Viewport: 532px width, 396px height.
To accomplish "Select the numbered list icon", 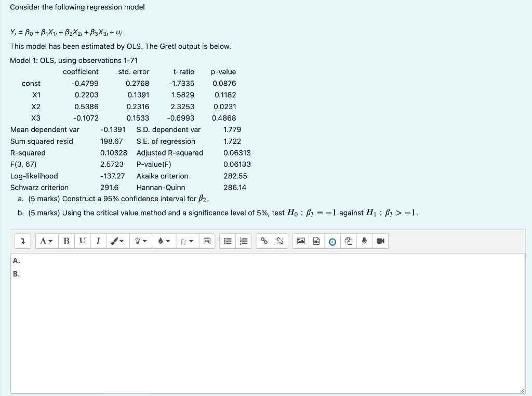I will tap(244, 241).
